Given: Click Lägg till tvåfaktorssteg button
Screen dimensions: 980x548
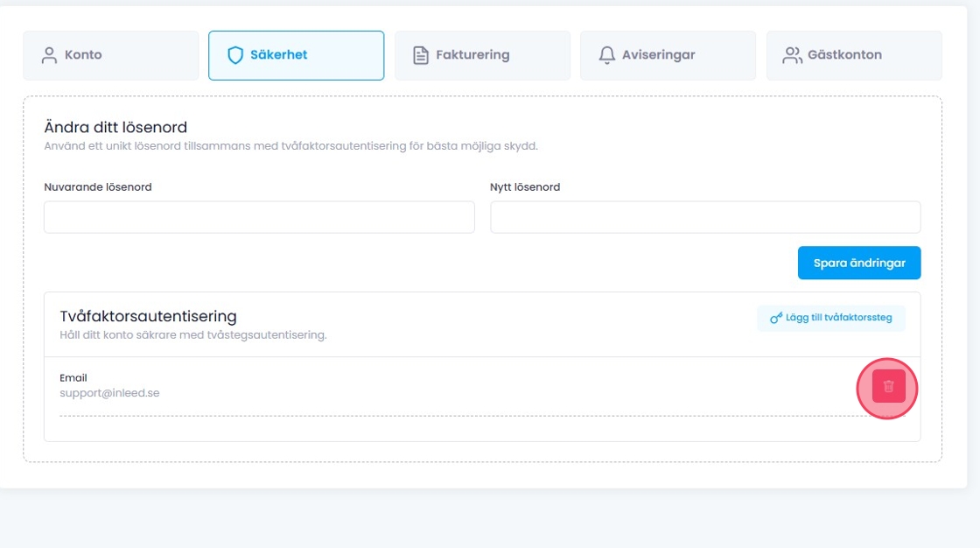Looking at the screenshot, I should (x=830, y=318).
